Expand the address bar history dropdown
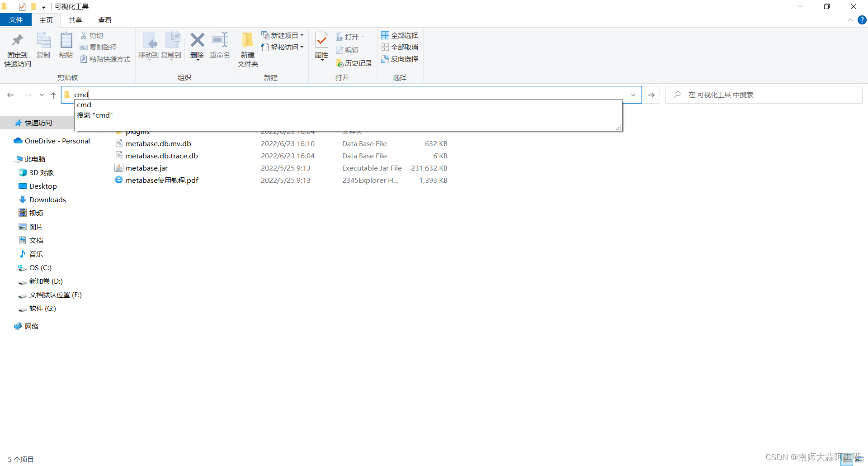This screenshot has width=868, height=466. tap(633, 95)
